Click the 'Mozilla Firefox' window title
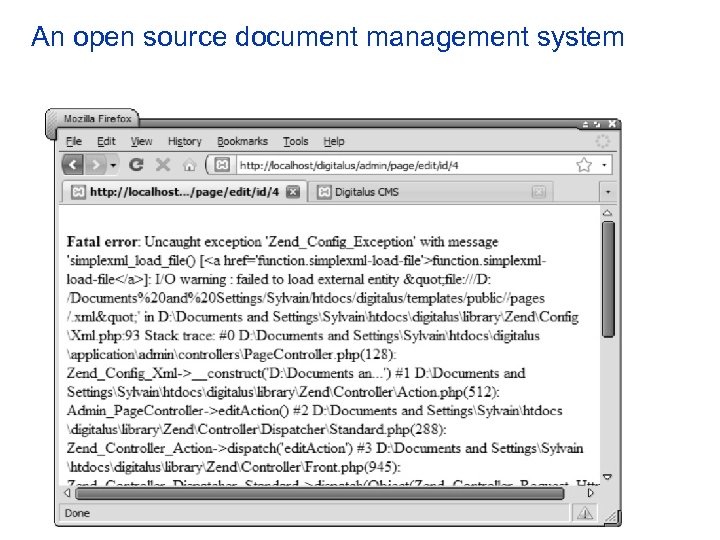Screen dimensions: 720x540 point(98,119)
